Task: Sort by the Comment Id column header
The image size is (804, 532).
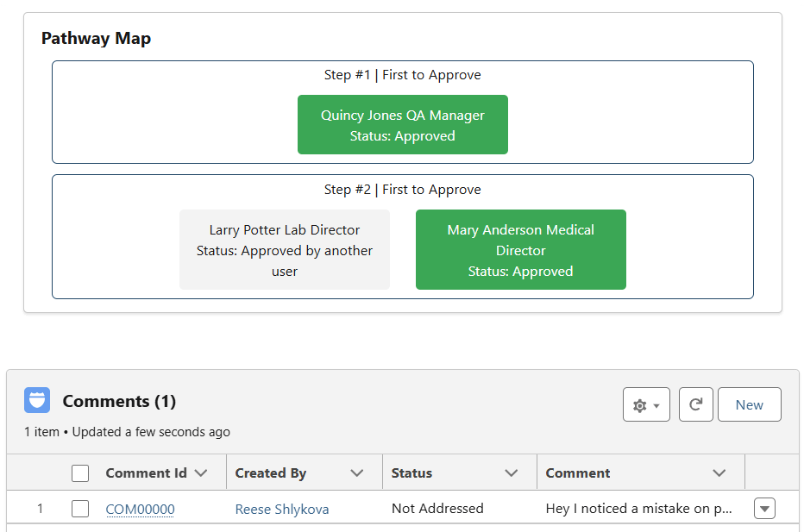Action: 146,473
